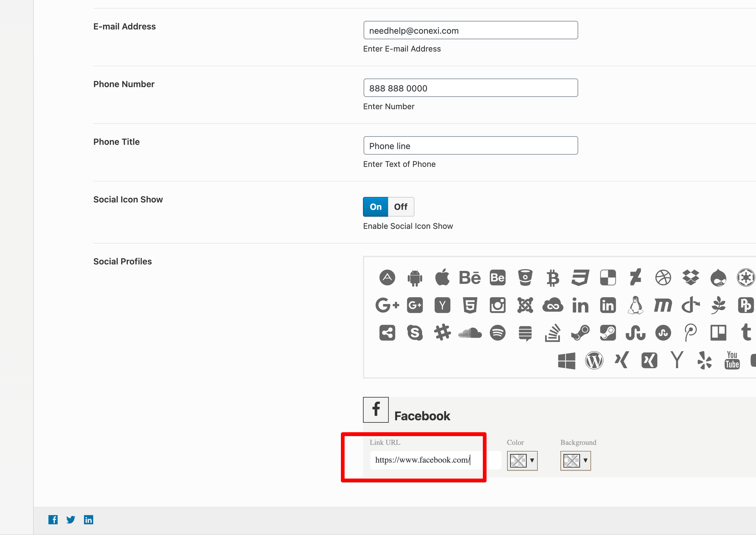756x535 pixels.
Task: Select the YouTube social icon
Action: (x=732, y=360)
